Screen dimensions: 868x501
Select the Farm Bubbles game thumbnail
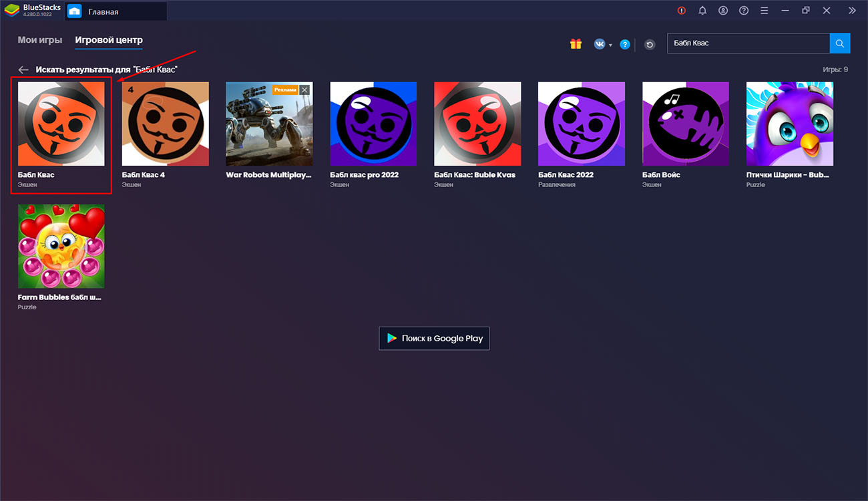pos(61,246)
